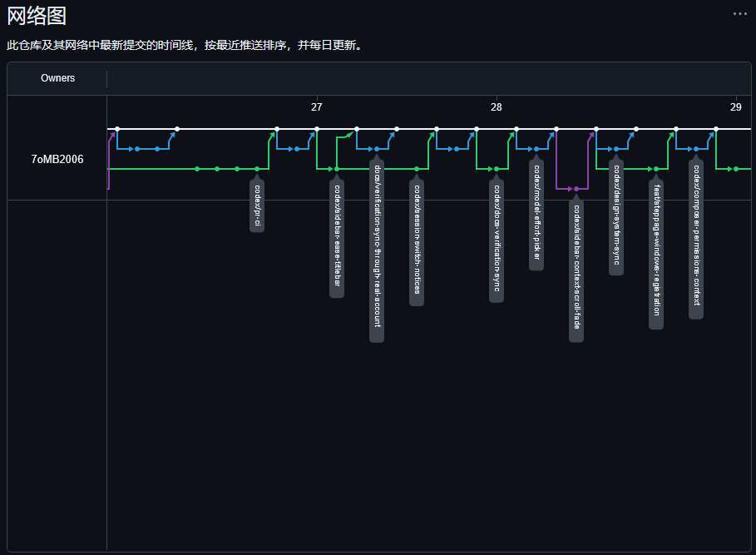The height and width of the screenshot is (555, 756).
Task: Select the codex/composer-permissions-context branch label
Action: point(696,240)
